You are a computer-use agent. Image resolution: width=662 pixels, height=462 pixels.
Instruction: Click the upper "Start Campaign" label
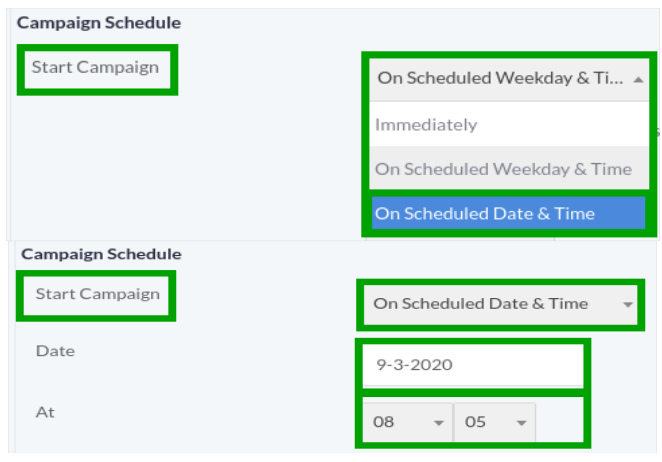(95, 68)
